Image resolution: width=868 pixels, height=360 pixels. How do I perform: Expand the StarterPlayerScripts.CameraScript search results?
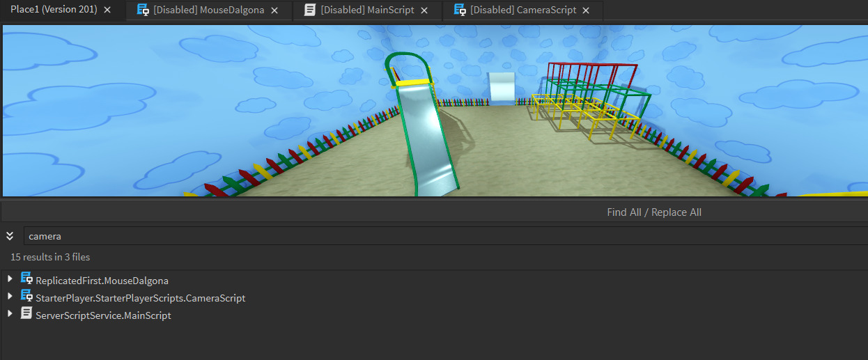(10, 297)
